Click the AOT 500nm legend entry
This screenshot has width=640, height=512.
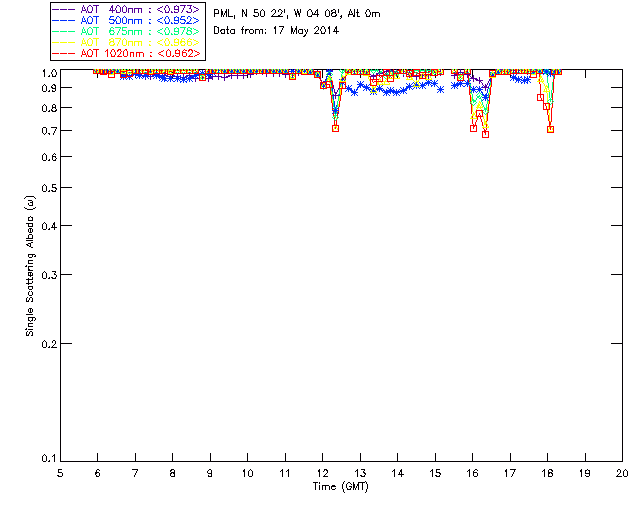[126, 20]
